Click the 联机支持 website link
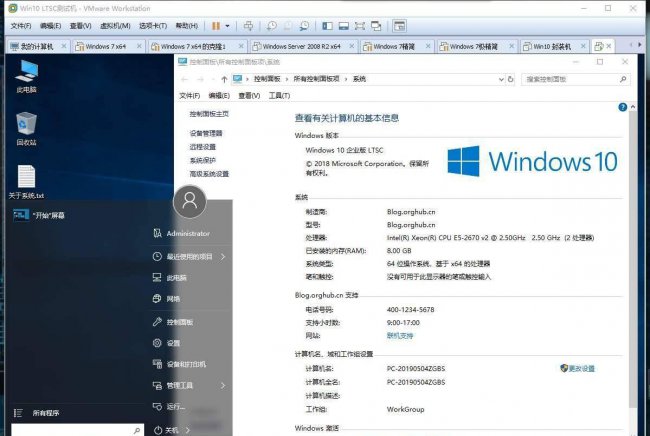This screenshot has width=650, height=436. (400, 335)
